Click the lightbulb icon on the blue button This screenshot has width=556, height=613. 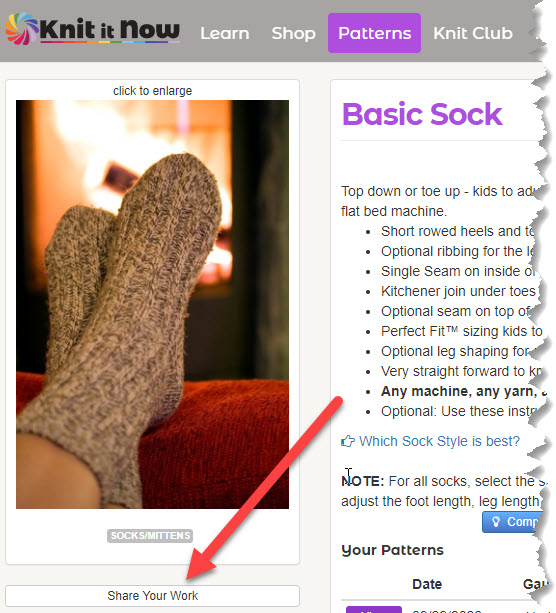point(496,522)
